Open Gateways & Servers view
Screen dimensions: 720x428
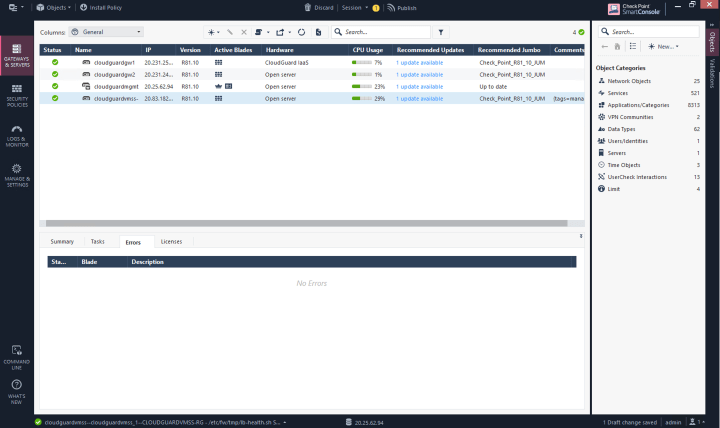(x=17, y=56)
